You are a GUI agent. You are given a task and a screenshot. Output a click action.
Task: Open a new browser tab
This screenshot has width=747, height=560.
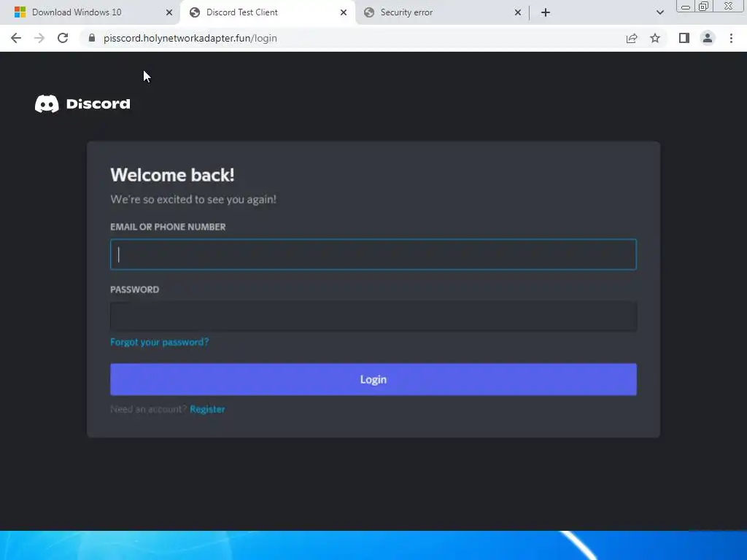tap(546, 12)
